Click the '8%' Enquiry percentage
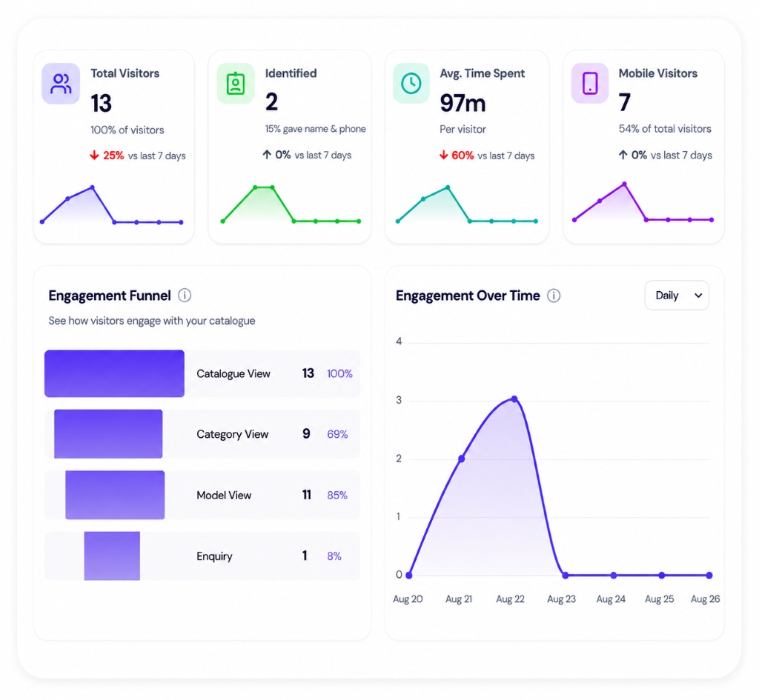 pyautogui.click(x=334, y=556)
